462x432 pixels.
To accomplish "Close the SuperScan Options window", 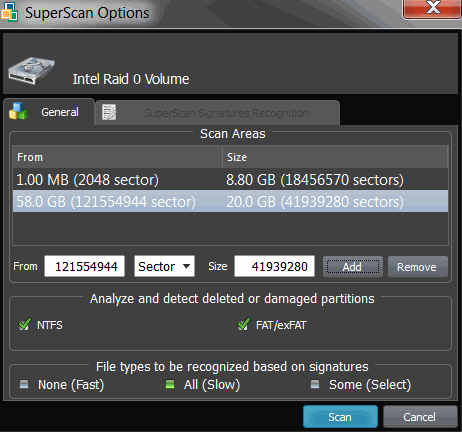I will 432,9.
